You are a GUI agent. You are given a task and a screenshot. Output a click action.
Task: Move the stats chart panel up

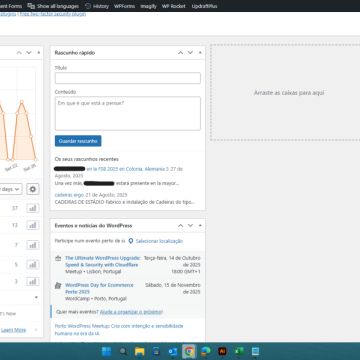point(19,53)
